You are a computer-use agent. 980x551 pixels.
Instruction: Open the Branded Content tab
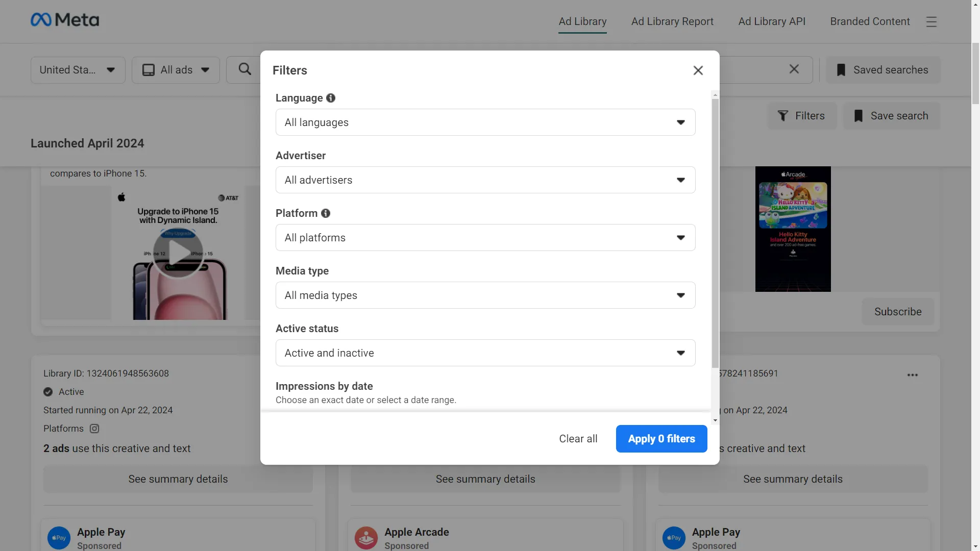coord(870,21)
